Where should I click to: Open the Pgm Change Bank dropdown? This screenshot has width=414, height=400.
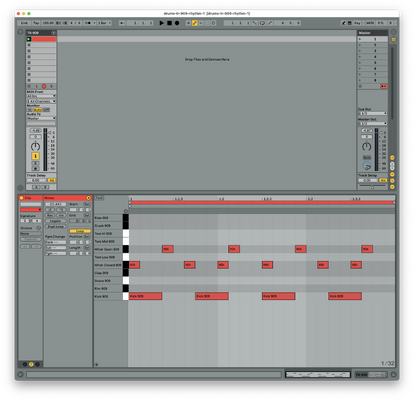point(55,242)
